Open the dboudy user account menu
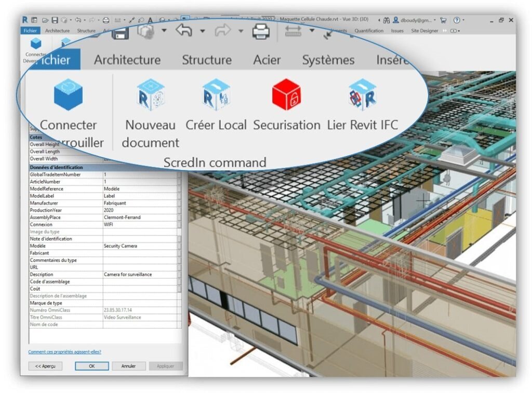 pos(414,20)
